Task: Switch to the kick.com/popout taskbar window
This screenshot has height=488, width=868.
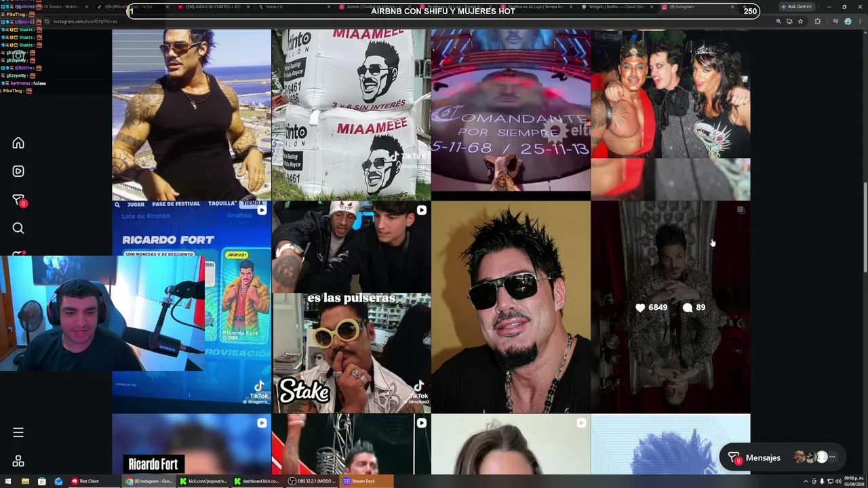Action: (x=203, y=481)
